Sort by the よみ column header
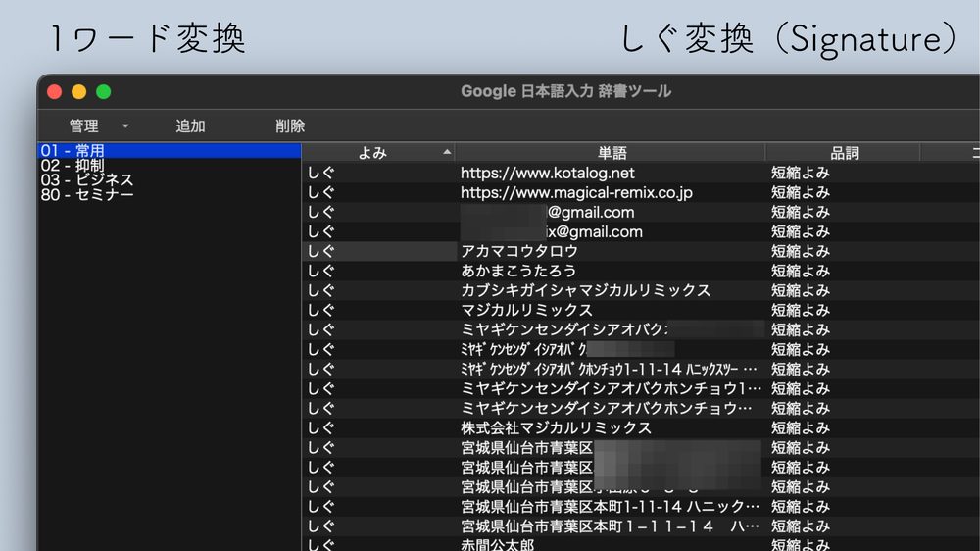The width and height of the screenshot is (980, 551). tap(378, 153)
